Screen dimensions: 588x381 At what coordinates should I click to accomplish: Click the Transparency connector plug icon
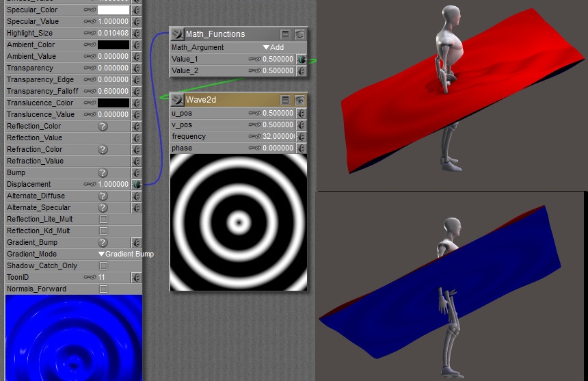tap(137, 68)
